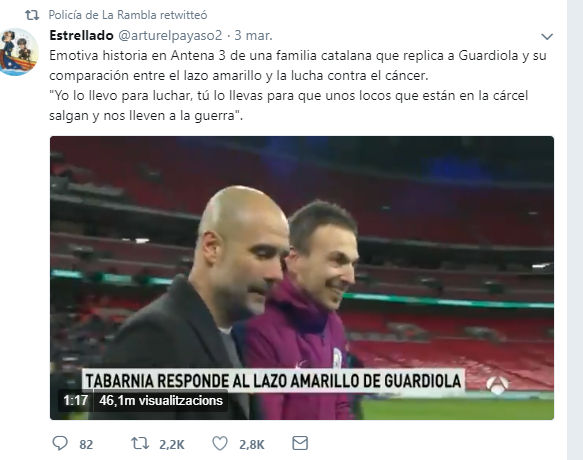Click the 46,1m visualitzacions view count
The height and width of the screenshot is (460, 583).
[x=161, y=401]
